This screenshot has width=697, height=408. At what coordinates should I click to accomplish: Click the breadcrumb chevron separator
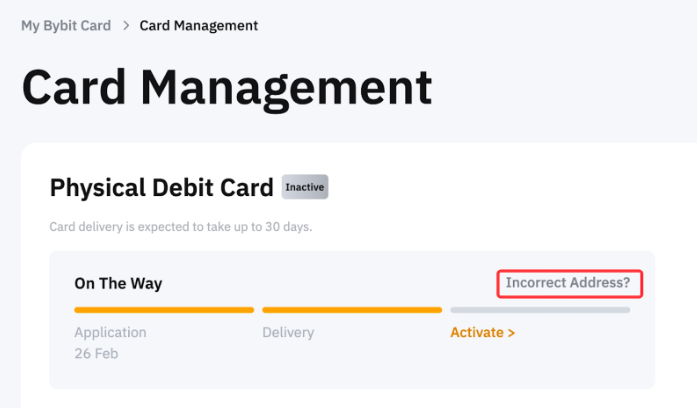(126, 25)
